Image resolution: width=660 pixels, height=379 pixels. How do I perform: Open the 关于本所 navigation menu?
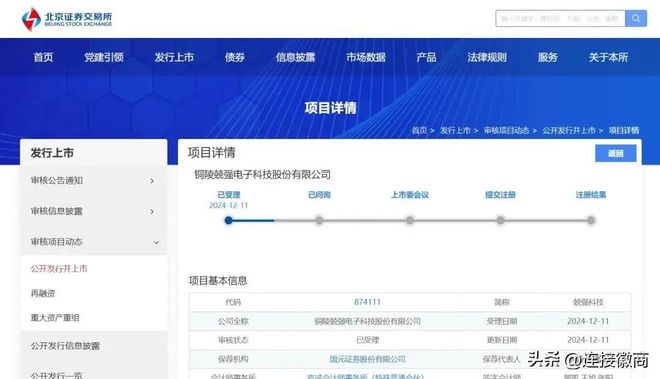pos(608,57)
